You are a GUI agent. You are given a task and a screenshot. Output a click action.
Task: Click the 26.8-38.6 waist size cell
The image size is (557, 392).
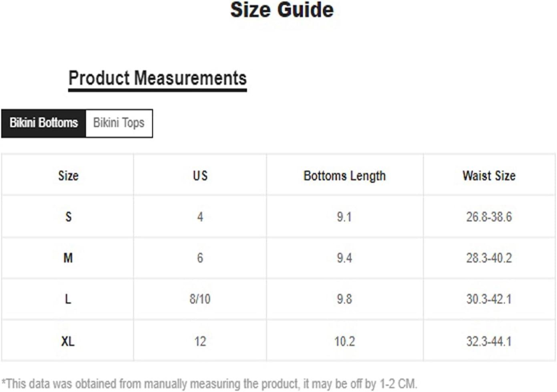click(489, 217)
